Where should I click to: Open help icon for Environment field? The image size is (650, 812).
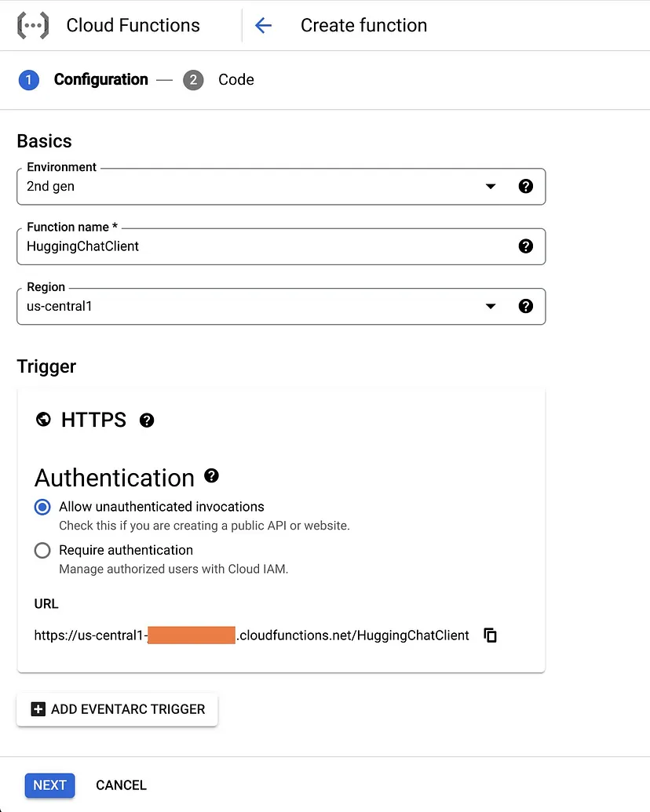point(526,187)
